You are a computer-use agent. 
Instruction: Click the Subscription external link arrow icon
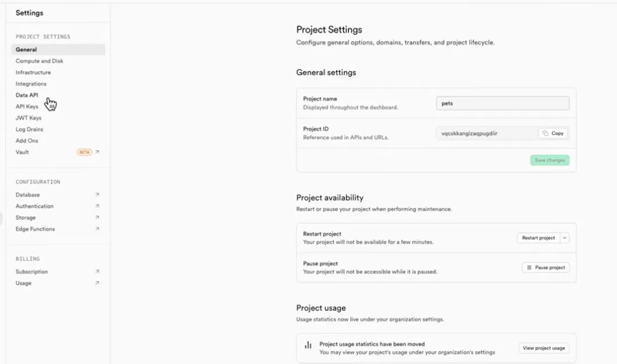point(97,272)
